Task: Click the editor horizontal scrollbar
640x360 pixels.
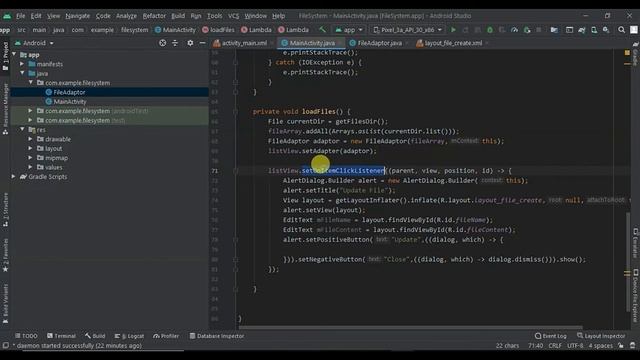Action: coord(410,327)
